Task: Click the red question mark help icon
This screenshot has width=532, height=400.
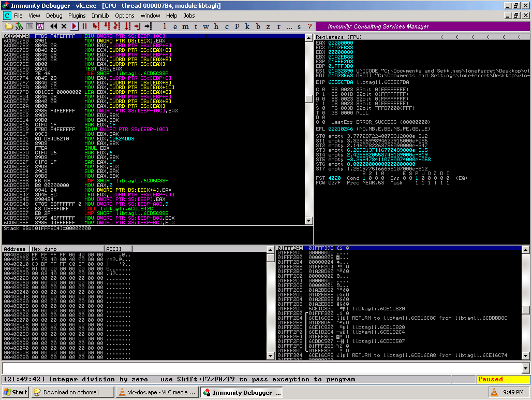Action: point(309,26)
